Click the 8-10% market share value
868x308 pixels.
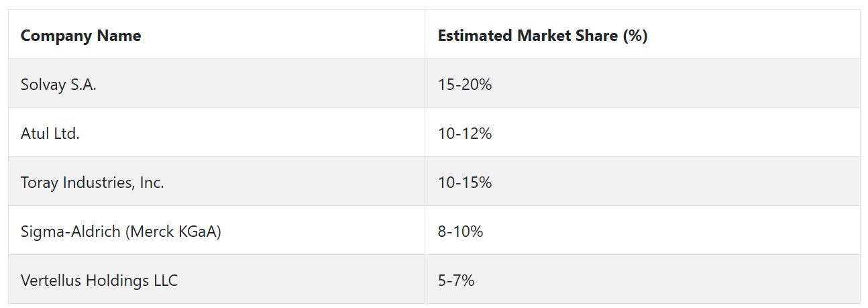(x=460, y=232)
